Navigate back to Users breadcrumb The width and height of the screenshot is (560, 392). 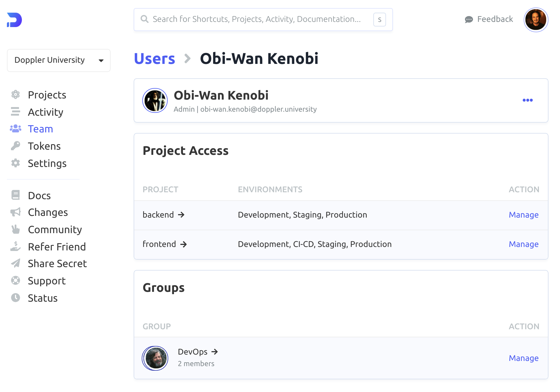click(x=155, y=59)
